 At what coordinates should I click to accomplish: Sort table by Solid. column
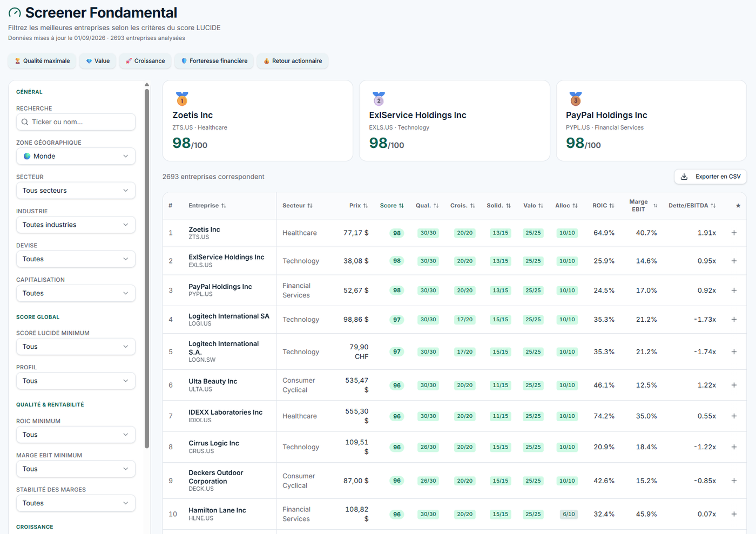[499, 206]
